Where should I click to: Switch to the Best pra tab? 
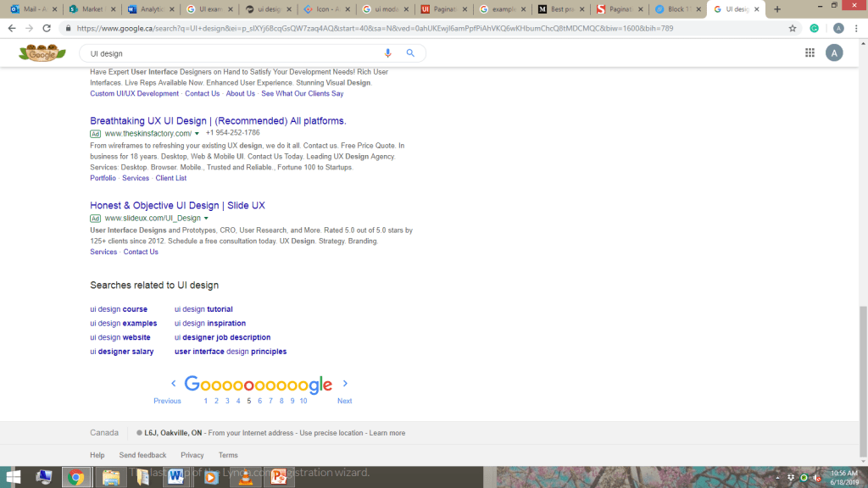point(561,8)
